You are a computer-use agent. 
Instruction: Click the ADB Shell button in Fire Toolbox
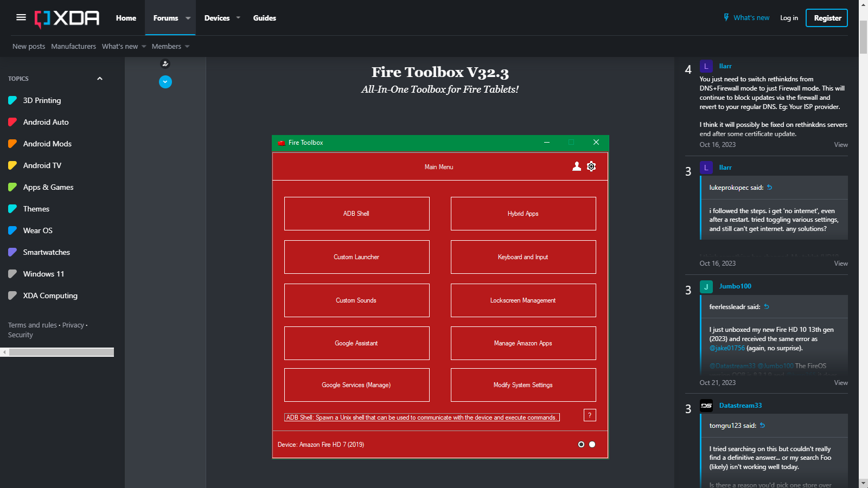tap(356, 214)
